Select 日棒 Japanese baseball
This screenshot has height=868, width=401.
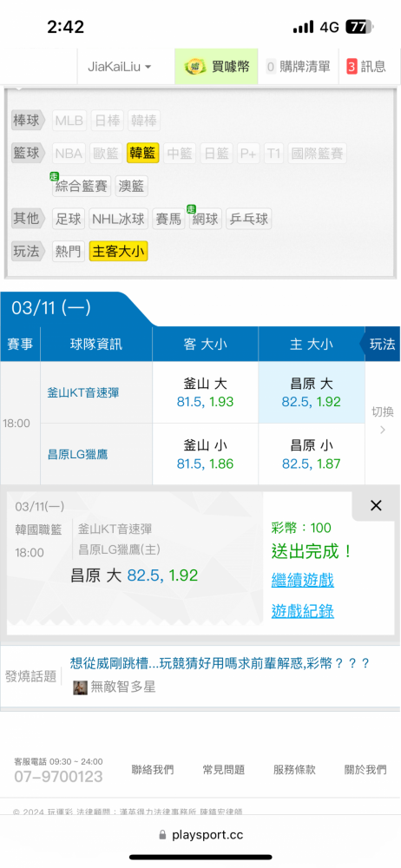point(107,120)
